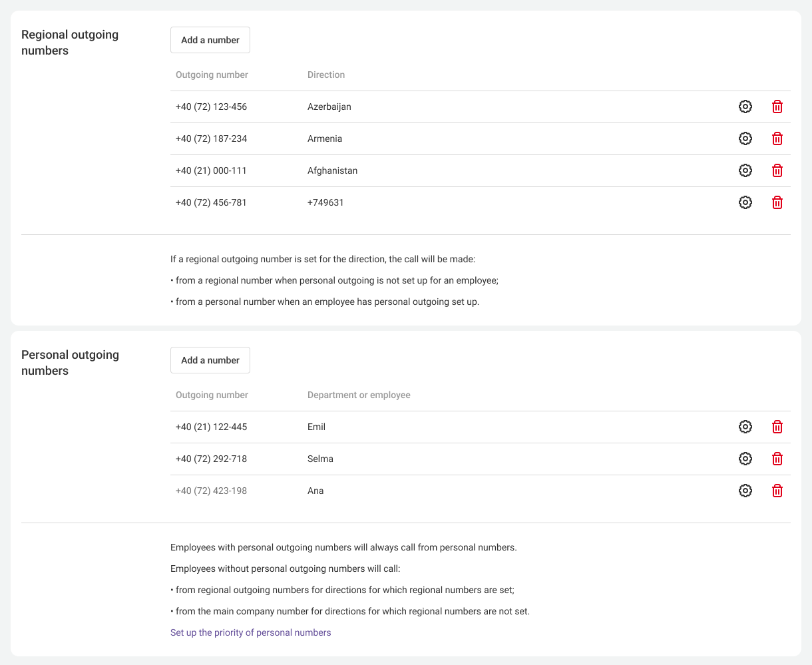This screenshot has width=812, height=665.
Task: Remove Selma's personal outgoing number
Action: click(777, 459)
